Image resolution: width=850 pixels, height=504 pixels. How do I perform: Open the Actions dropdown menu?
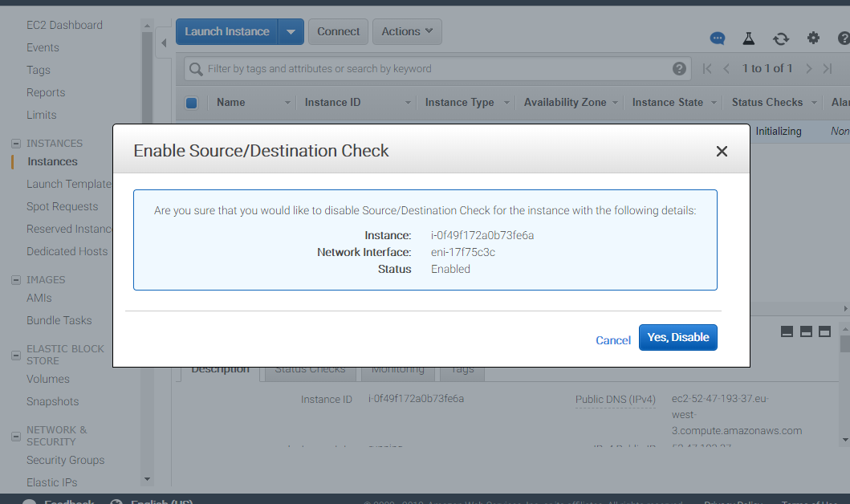(x=406, y=31)
